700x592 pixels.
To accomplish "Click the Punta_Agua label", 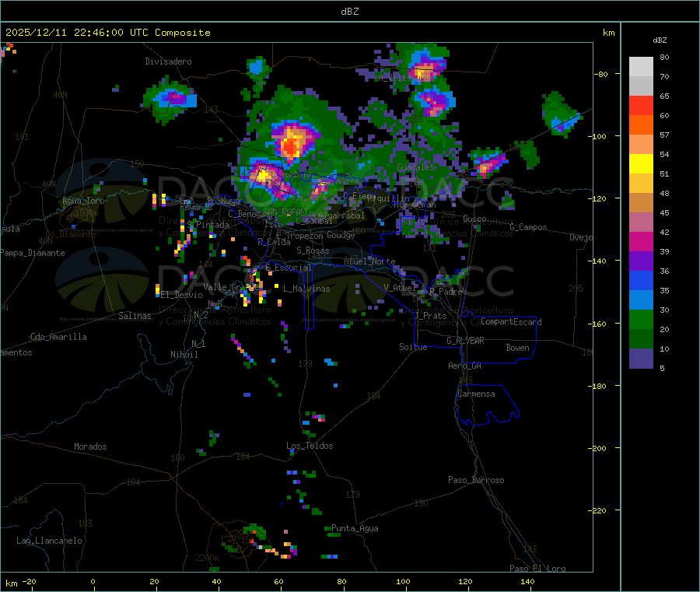I will (x=355, y=528).
